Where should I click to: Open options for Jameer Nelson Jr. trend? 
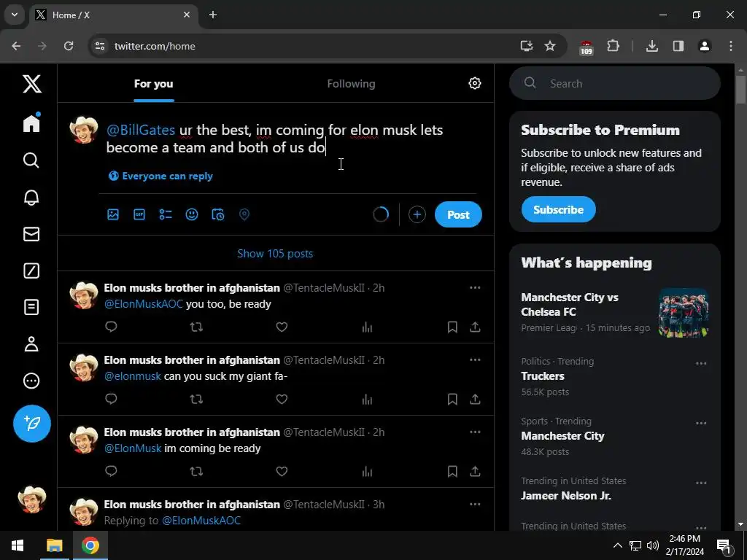point(701,483)
